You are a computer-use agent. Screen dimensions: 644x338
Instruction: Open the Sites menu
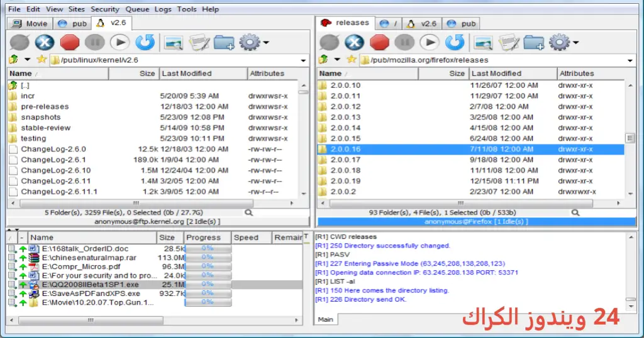pos(76,9)
